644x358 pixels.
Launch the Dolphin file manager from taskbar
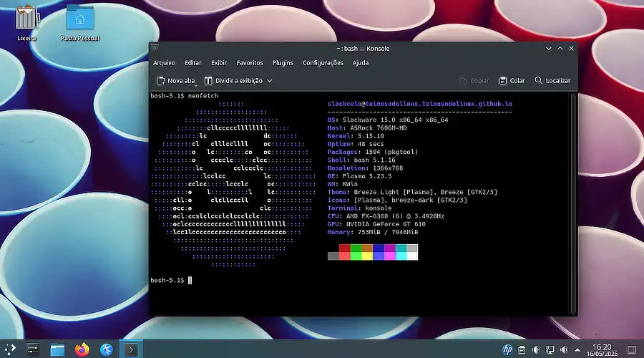(57, 349)
